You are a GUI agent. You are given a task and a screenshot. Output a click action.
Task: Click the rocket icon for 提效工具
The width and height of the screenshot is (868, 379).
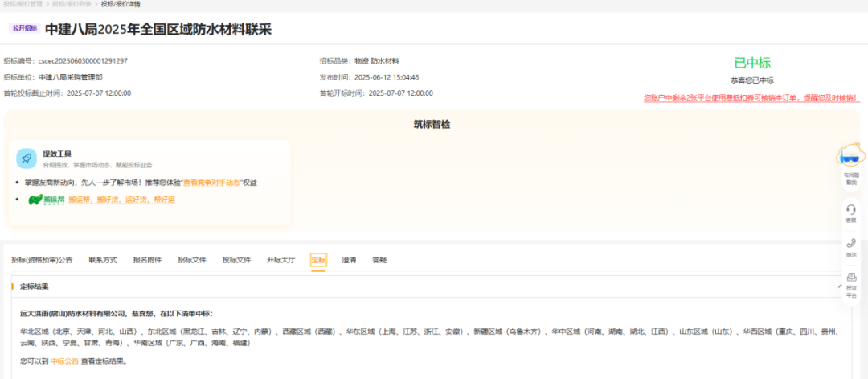pyautogui.click(x=27, y=158)
